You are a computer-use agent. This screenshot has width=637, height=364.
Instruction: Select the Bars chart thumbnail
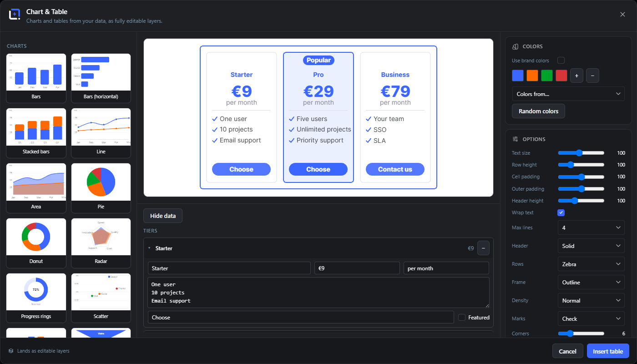[x=36, y=78]
